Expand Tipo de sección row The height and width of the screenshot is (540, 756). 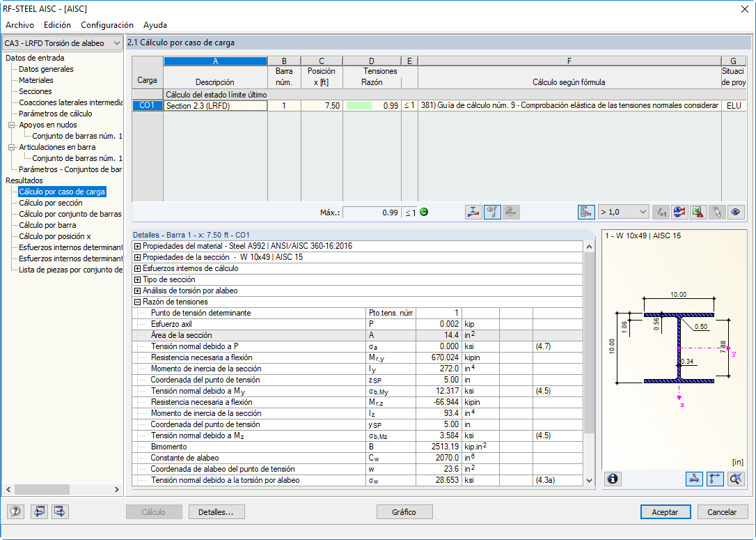pos(137,279)
